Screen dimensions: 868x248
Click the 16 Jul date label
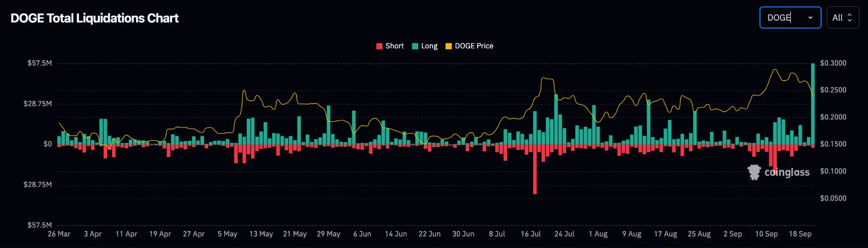[x=531, y=234]
